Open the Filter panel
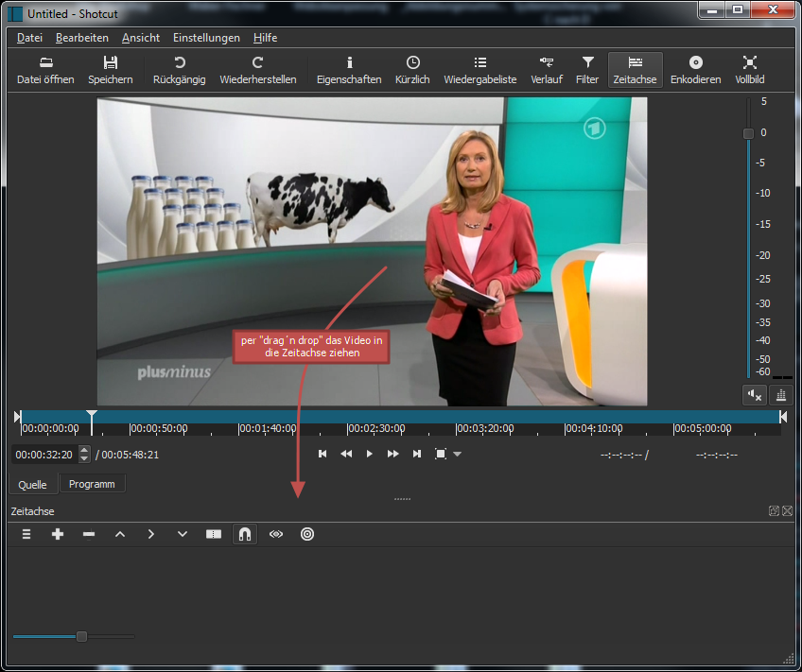 coord(587,69)
